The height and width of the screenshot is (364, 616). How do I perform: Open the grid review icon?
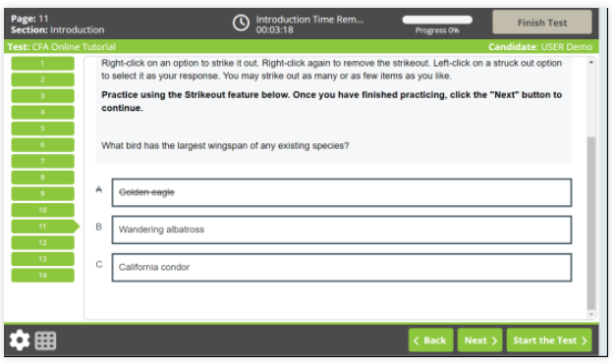coord(45,340)
